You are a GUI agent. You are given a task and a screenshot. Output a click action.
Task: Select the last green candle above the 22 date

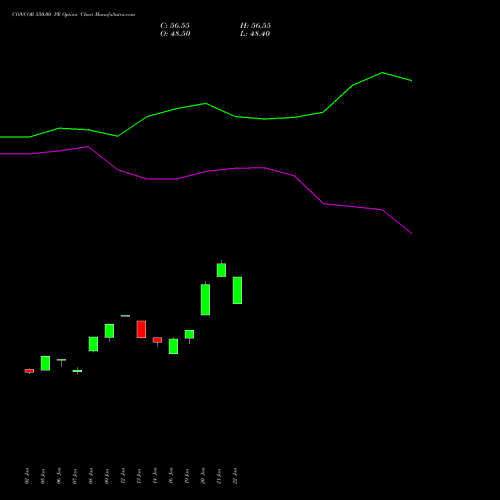point(237,290)
